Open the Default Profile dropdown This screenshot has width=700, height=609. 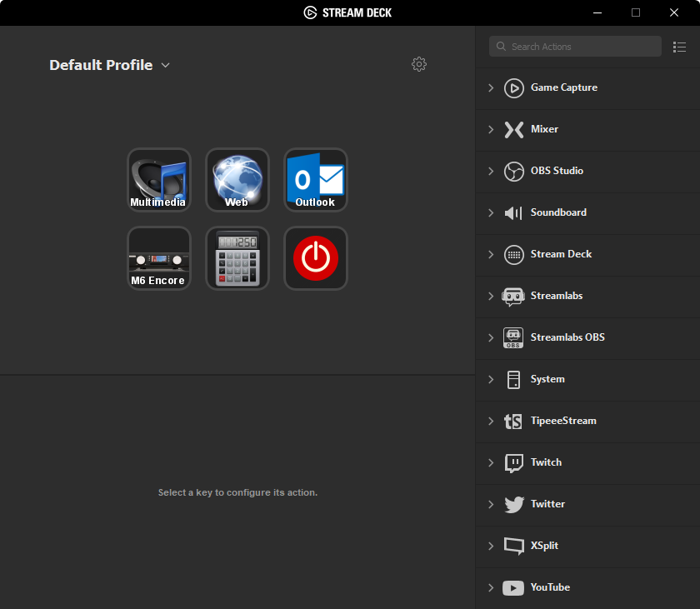109,65
